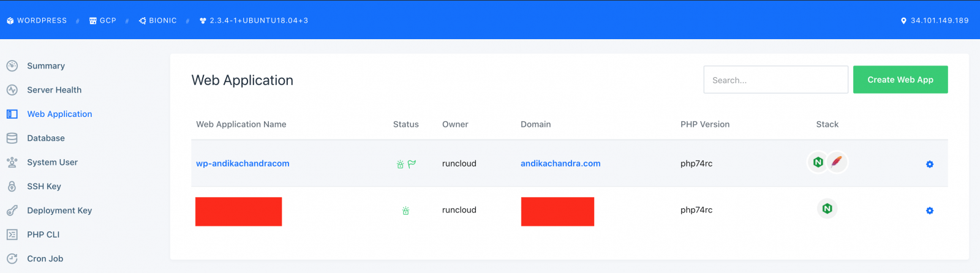
Task: Click the BIONIC breadcrumb label
Action: (163, 21)
